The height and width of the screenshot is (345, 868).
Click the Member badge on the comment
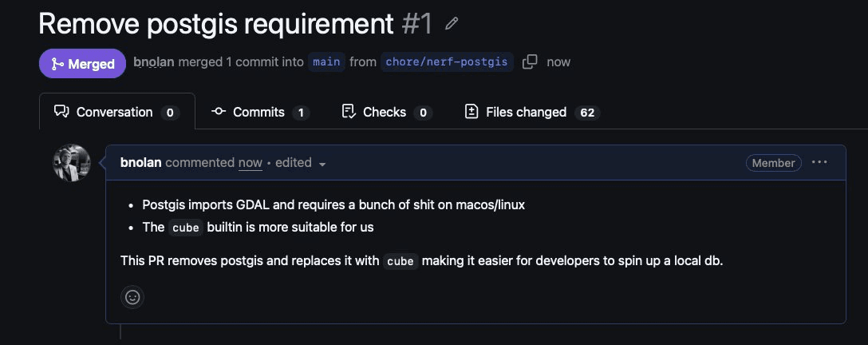[x=774, y=163]
